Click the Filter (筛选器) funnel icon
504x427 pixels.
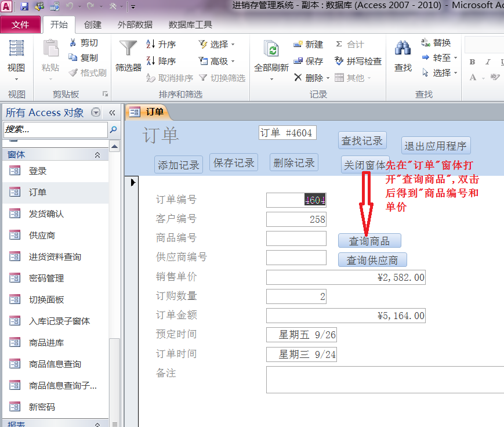[128, 49]
